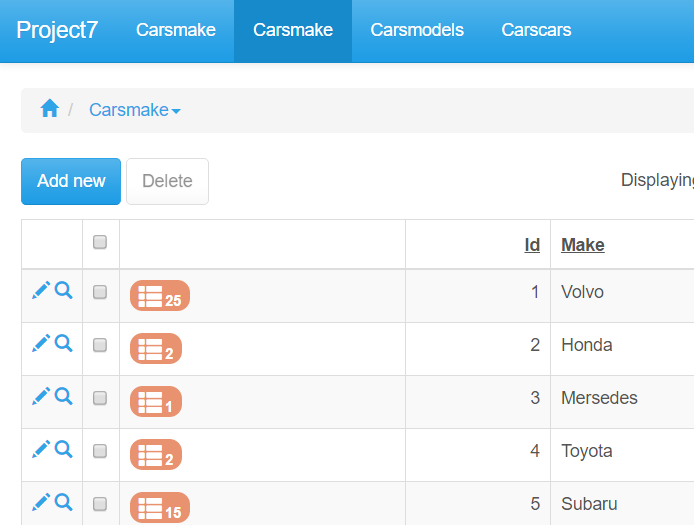The height and width of the screenshot is (525, 694).
Task: Check the Volvo row checkbox
Action: click(x=100, y=292)
